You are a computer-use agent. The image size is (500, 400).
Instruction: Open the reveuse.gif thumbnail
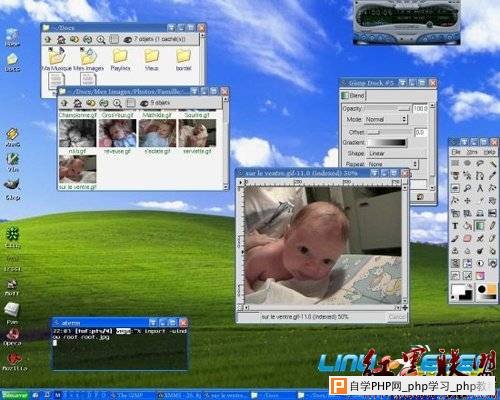117,137
